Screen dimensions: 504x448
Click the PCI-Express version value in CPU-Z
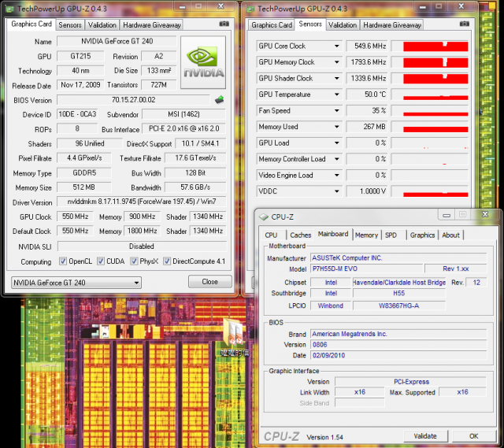[411, 382]
